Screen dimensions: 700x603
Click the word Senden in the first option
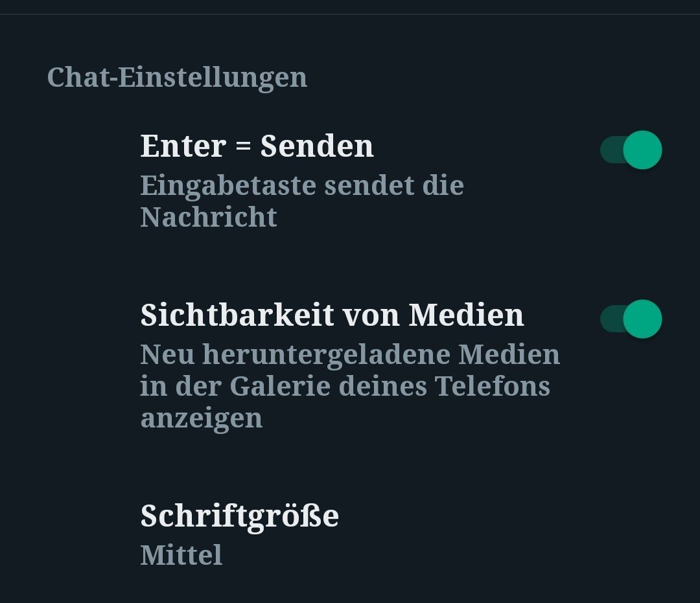(317, 146)
